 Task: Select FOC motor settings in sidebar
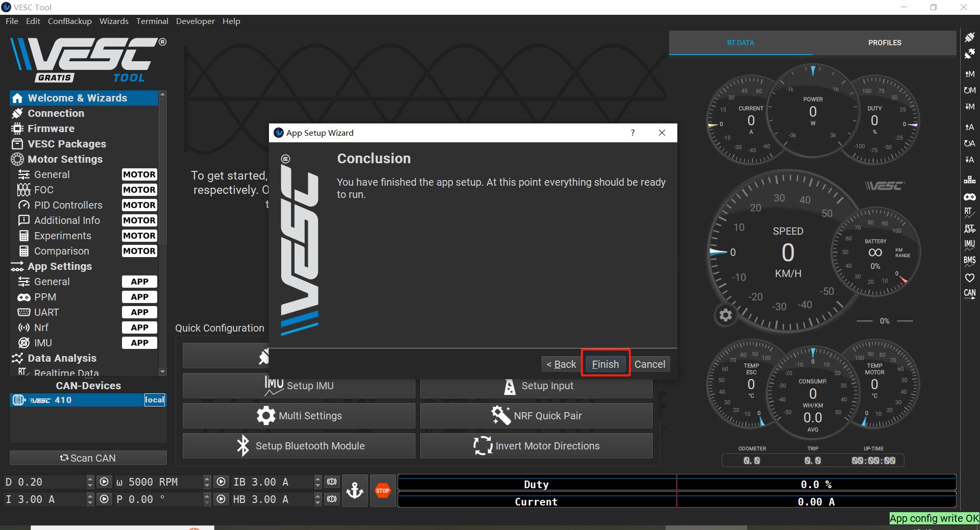click(84, 190)
